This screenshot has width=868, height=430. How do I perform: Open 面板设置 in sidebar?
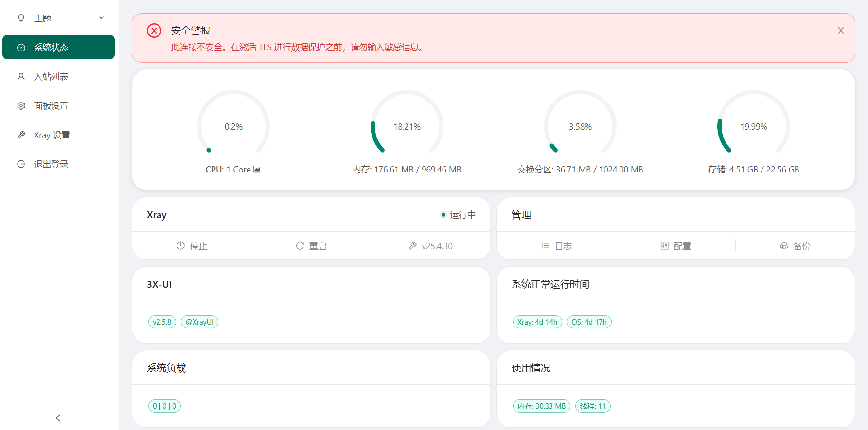click(x=58, y=105)
